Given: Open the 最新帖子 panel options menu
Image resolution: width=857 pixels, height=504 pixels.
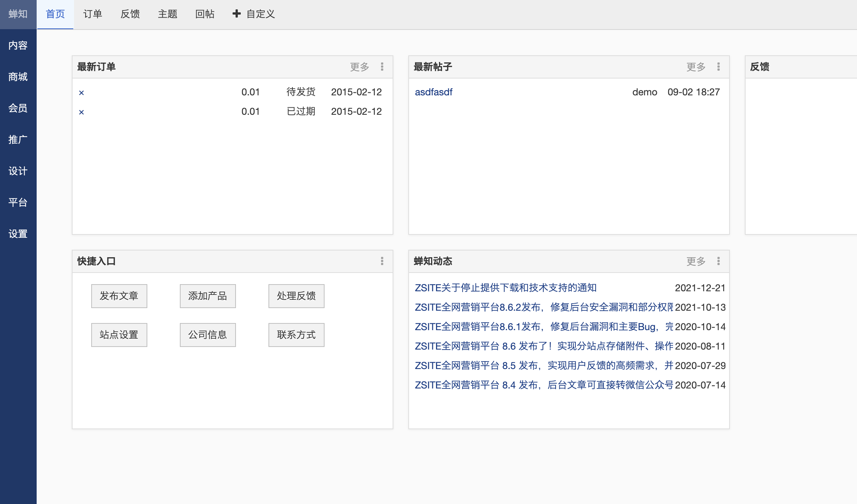Looking at the screenshot, I should pos(718,67).
